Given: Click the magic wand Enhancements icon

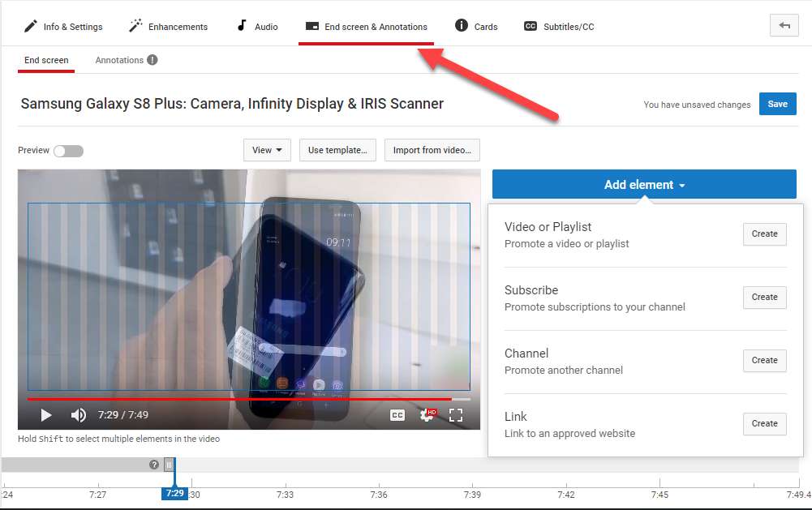Looking at the screenshot, I should point(135,25).
